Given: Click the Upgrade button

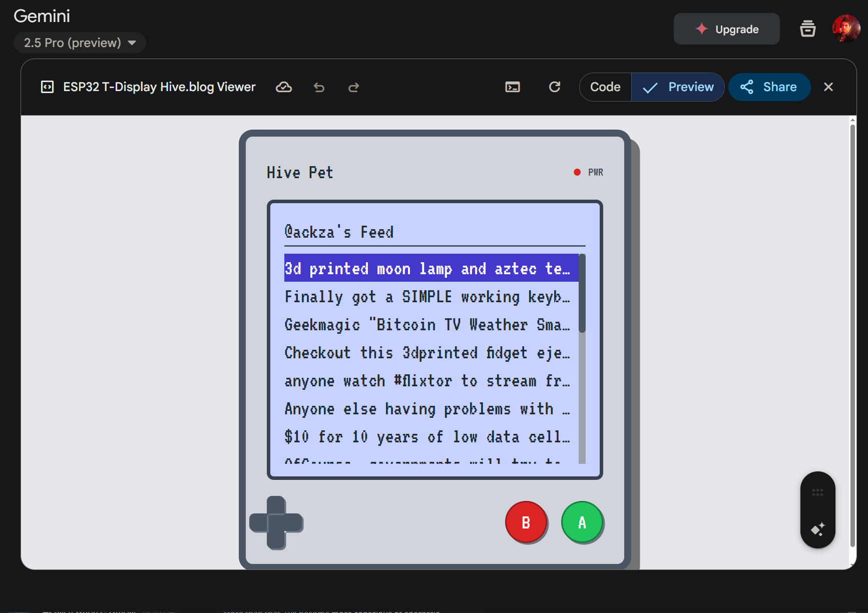Looking at the screenshot, I should 726,29.
